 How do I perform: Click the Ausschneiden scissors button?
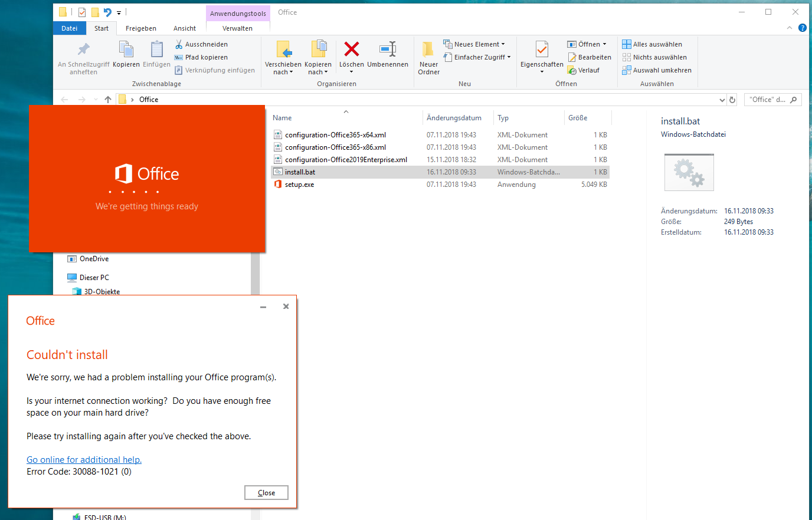click(201, 44)
